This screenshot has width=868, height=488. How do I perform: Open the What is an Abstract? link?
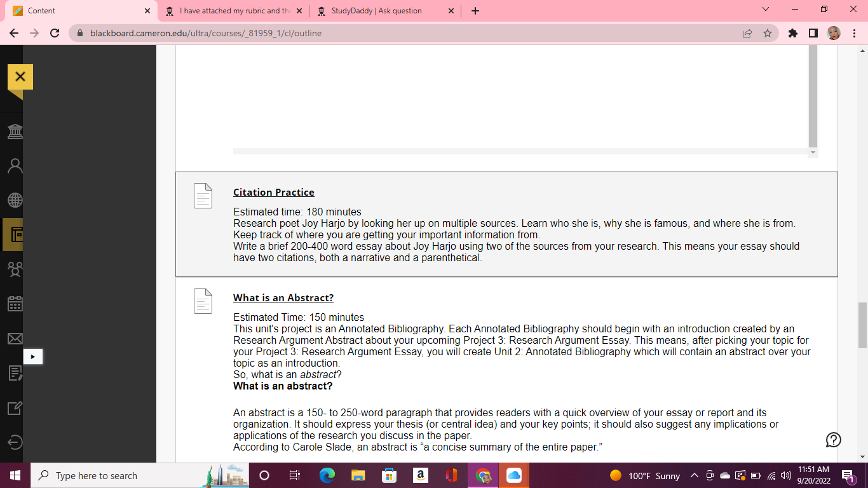click(283, 297)
